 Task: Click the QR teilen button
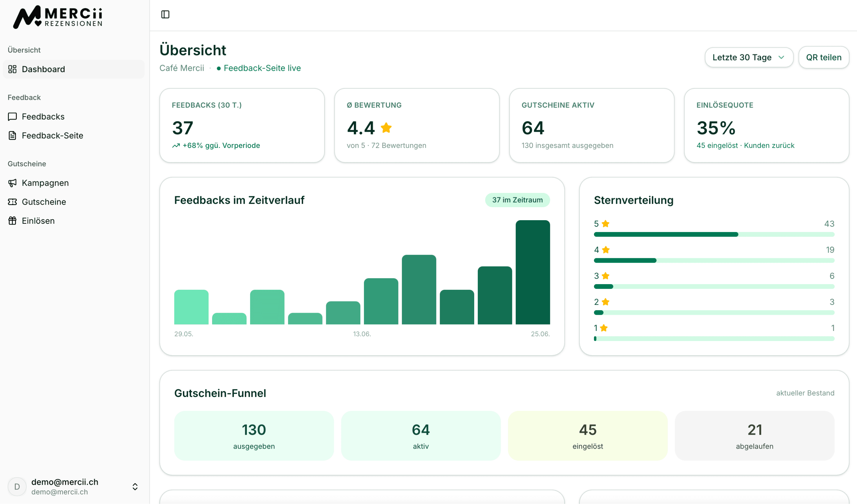pyautogui.click(x=824, y=57)
